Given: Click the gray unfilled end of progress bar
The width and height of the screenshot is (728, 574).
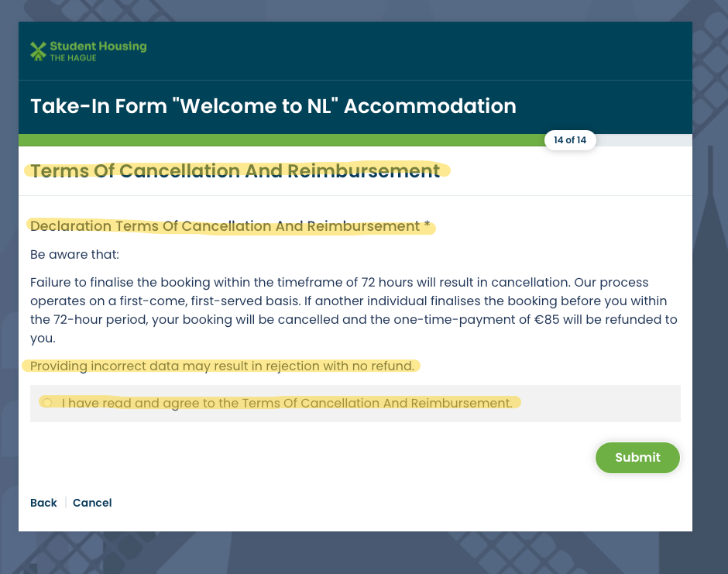Looking at the screenshot, I should coord(644,140).
